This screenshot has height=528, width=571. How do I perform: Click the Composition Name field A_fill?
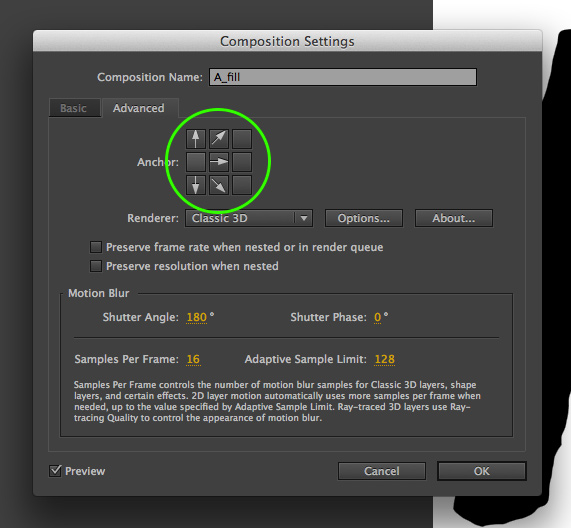[x=343, y=77]
